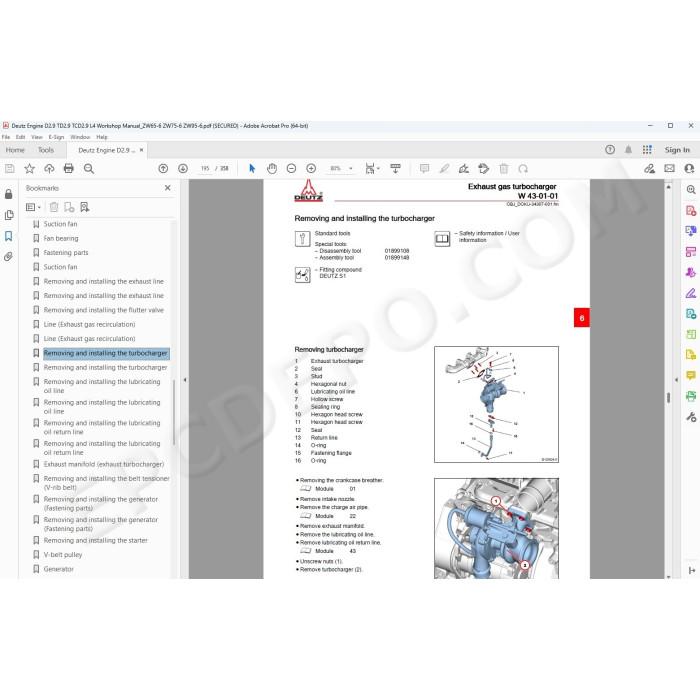This screenshot has height=700, width=700.
Task: Toggle the bookmarks side panel icon
Action: (x=8, y=236)
